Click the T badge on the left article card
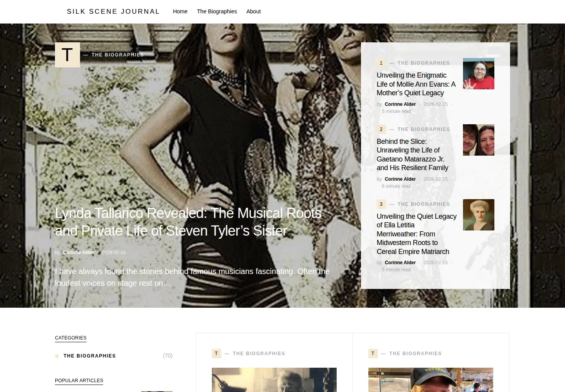Viewport: 565px width, 392px height. click(x=216, y=354)
